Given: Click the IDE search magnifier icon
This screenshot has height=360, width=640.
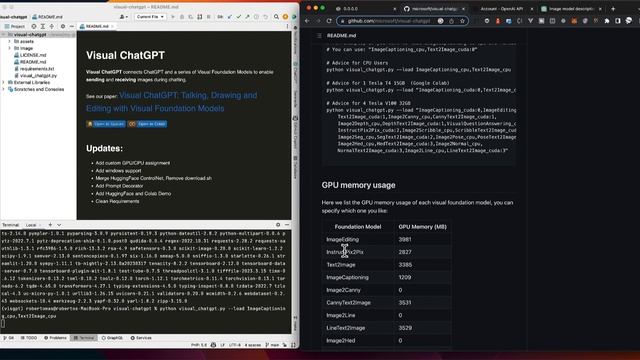Looking at the screenshot, I should (276, 17).
